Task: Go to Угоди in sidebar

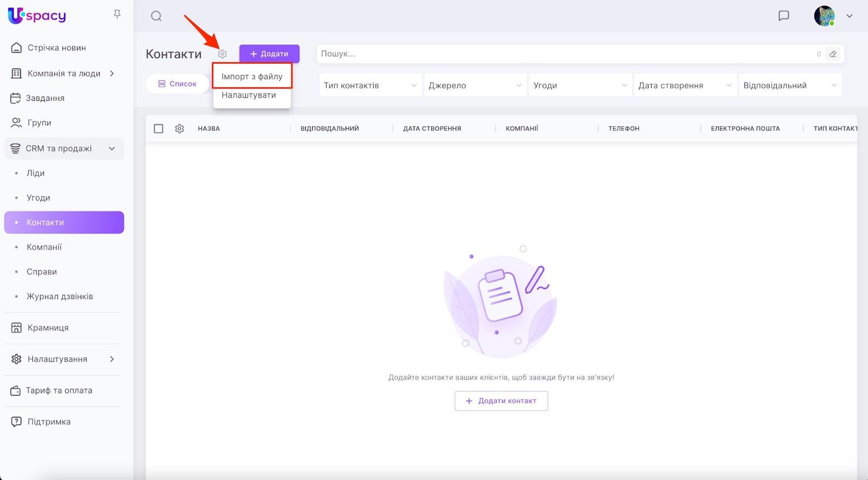Action: point(39,198)
